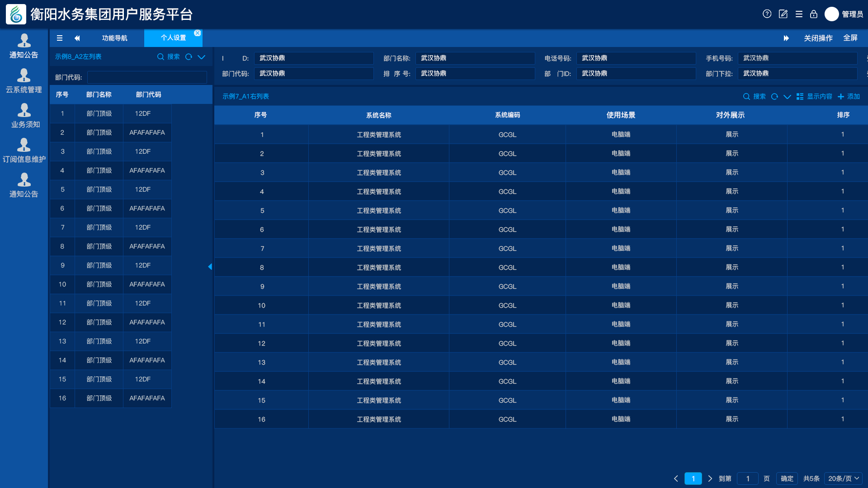Collapse the left panel with triangle handle

[210, 267]
